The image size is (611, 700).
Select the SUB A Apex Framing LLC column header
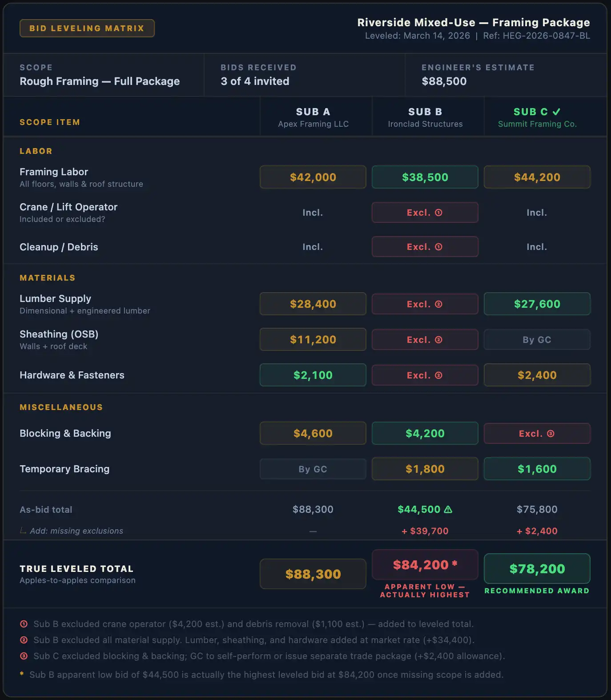click(x=313, y=117)
